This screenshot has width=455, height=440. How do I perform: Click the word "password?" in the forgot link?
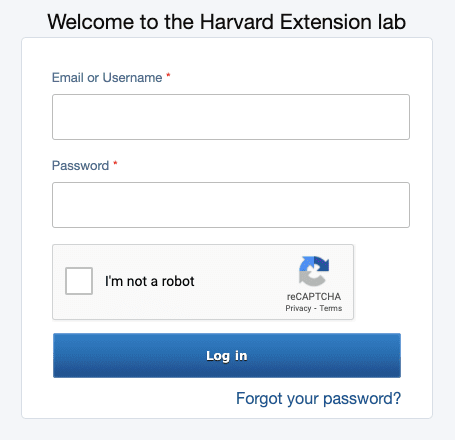click(x=362, y=399)
